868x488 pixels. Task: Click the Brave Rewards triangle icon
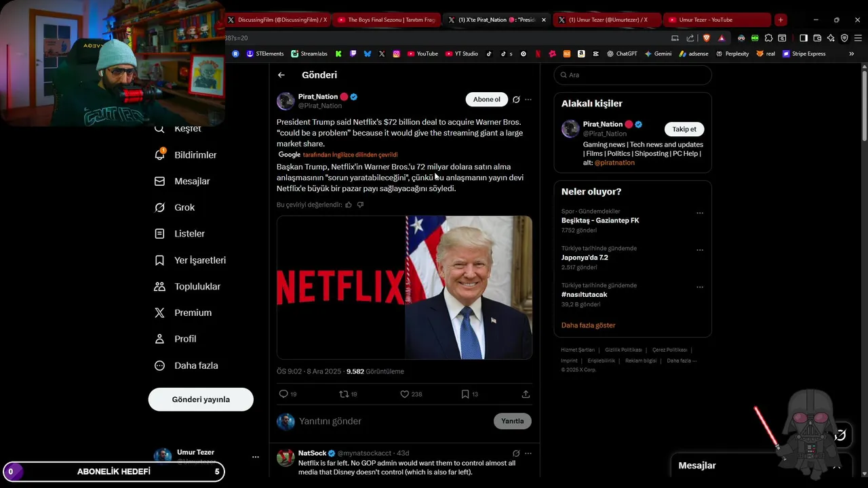[x=721, y=38]
